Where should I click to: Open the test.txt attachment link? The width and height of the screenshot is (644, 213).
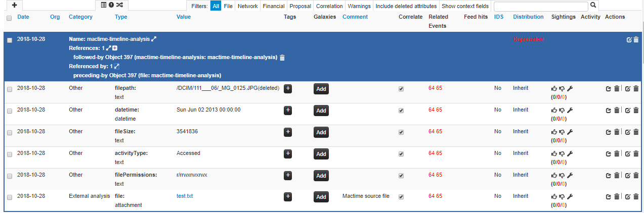point(185,196)
